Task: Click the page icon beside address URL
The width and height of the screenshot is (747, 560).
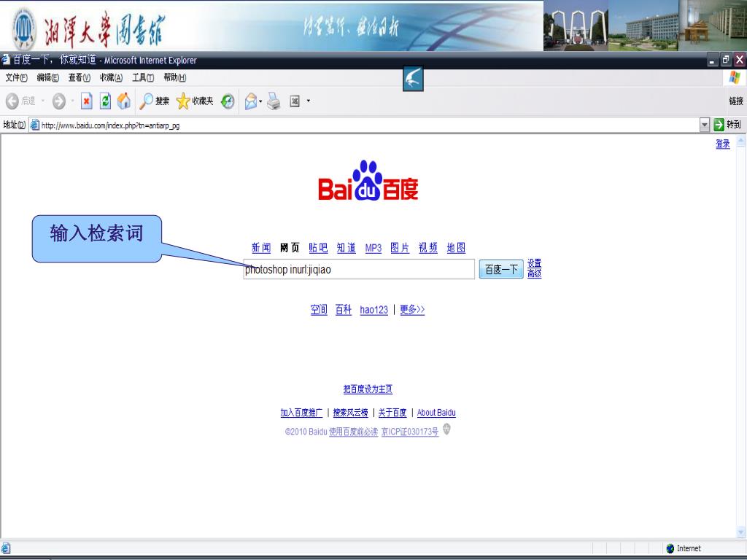Action: point(35,125)
